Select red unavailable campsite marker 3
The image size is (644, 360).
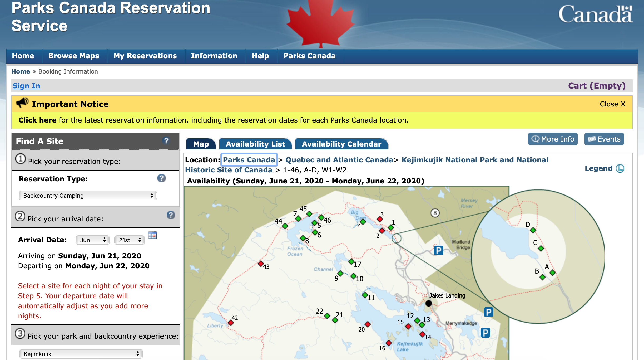coord(380,219)
